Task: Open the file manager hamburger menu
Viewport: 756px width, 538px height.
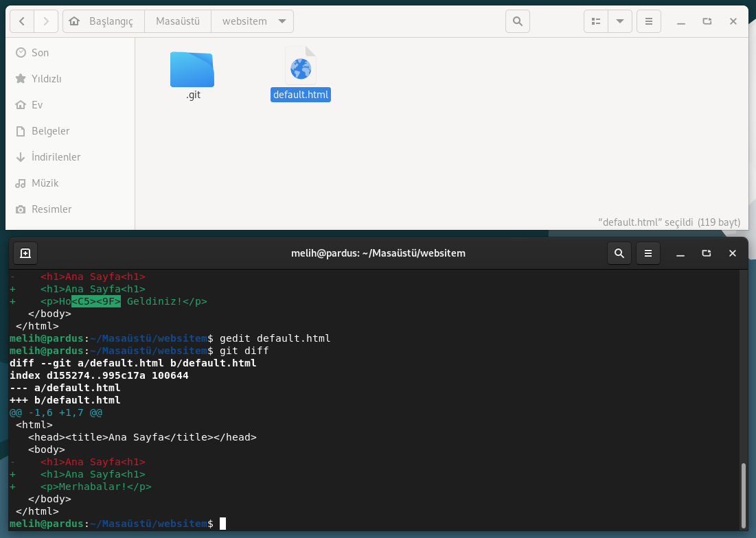Action: pyautogui.click(x=648, y=21)
